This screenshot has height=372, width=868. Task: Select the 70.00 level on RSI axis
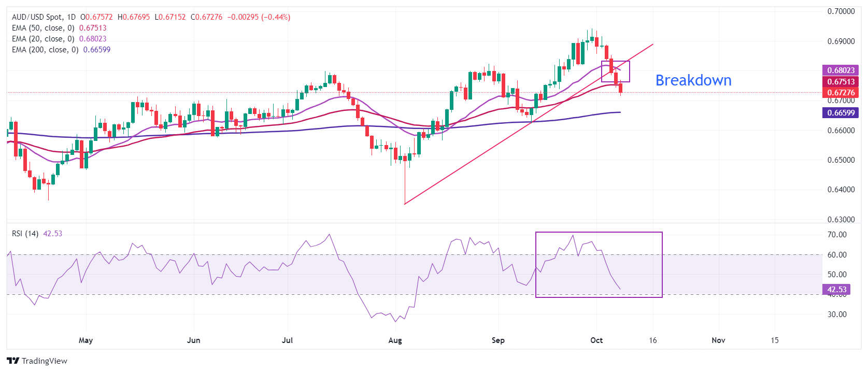pyautogui.click(x=837, y=235)
